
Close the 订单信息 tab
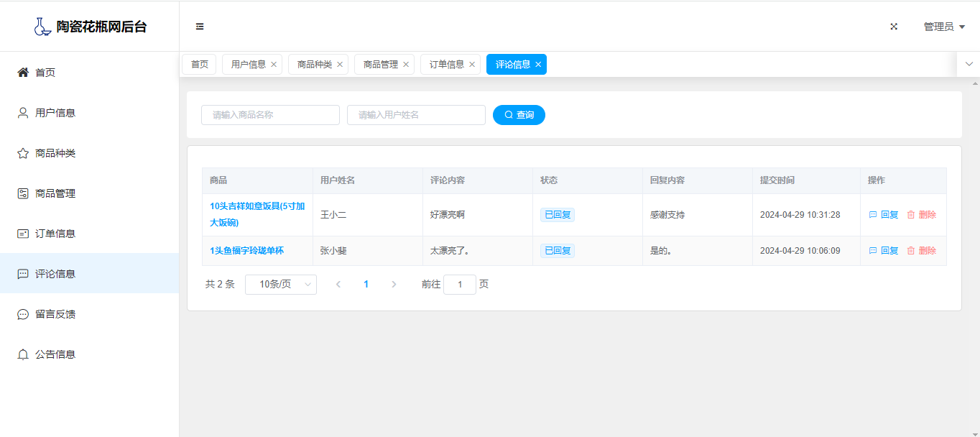pyautogui.click(x=472, y=65)
